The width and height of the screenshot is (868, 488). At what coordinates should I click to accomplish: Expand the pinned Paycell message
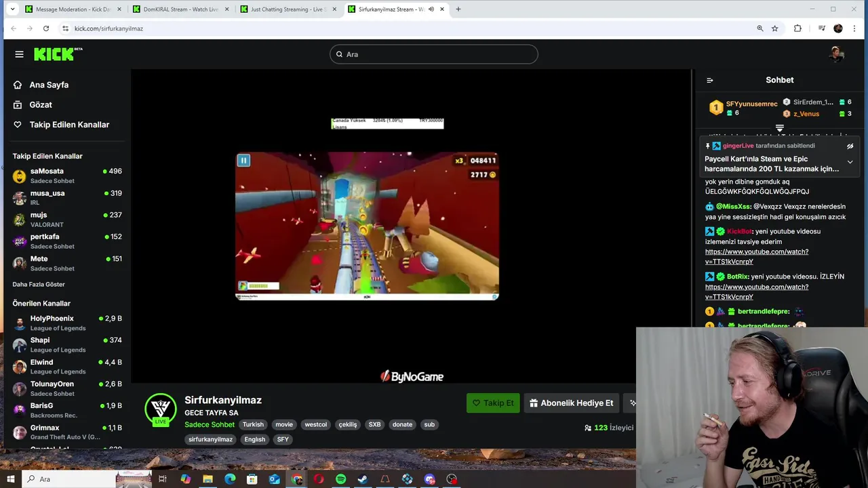[x=850, y=163]
